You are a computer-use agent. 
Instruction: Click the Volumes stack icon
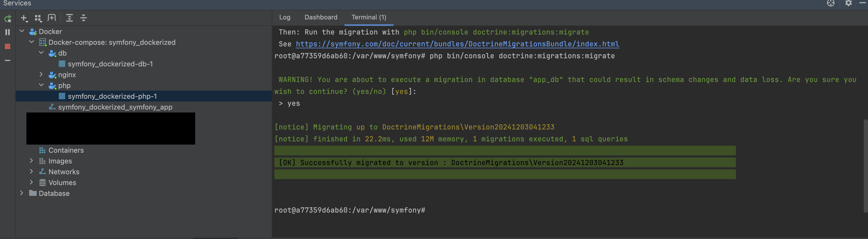43,182
